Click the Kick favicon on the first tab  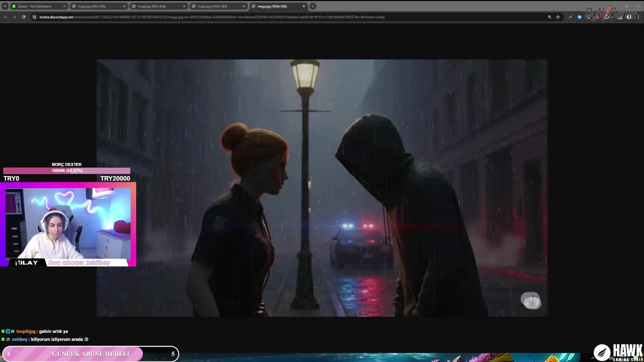pos(14,6)
